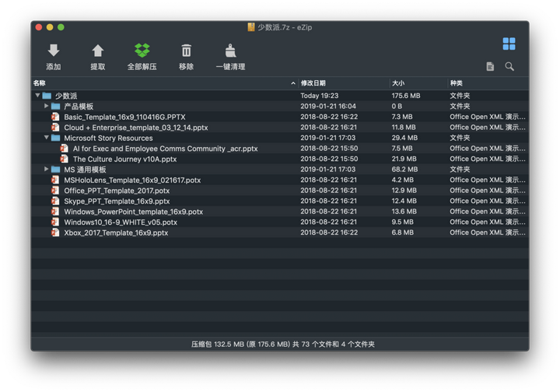
Task: Click the yellow minimize window button
Action: coord(50,27)
